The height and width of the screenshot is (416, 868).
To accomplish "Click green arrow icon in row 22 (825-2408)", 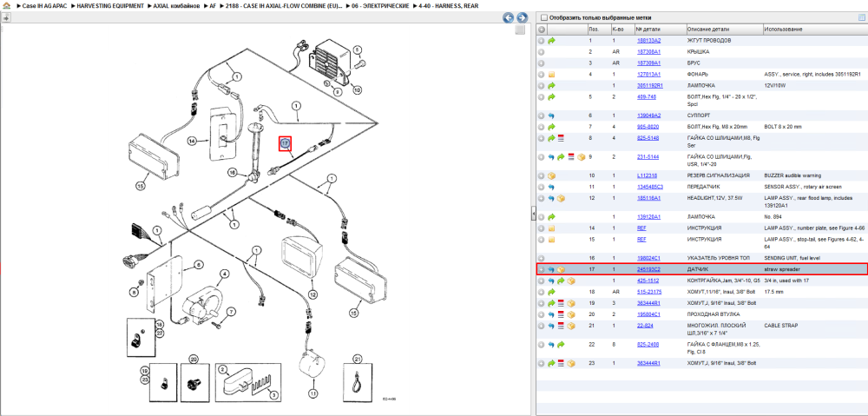I will [561, 345].
